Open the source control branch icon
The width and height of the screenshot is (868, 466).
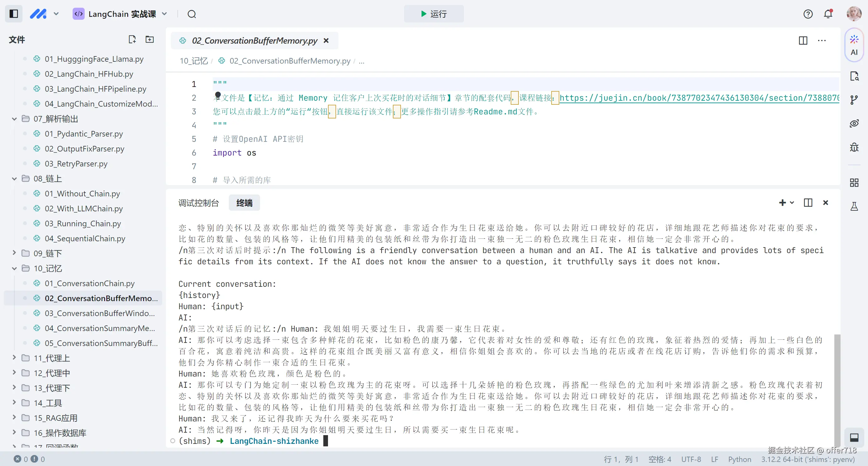pyautogui.click(x=854, y=100)
